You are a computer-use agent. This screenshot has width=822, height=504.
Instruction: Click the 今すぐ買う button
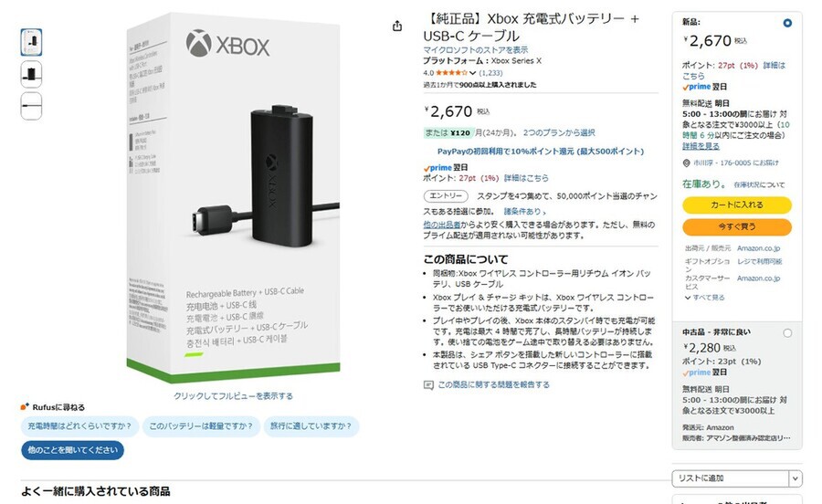pos(736,226)
